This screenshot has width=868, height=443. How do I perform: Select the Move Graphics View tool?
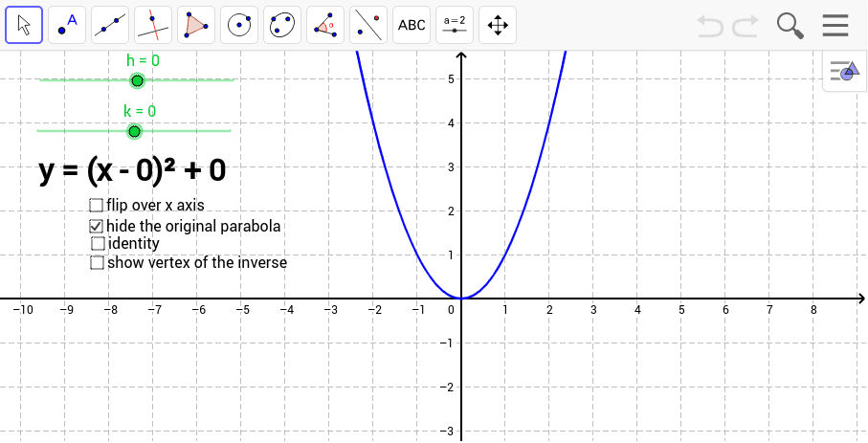[x=498, y=25]
